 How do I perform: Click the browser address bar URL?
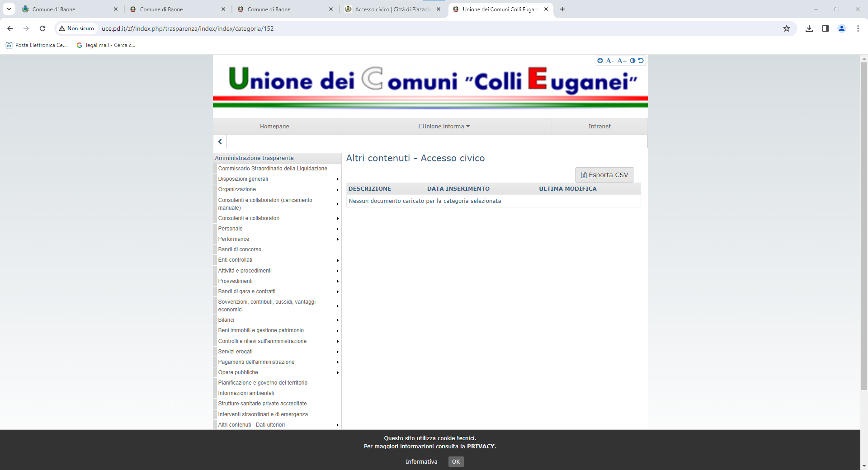[x=188, y=28]
